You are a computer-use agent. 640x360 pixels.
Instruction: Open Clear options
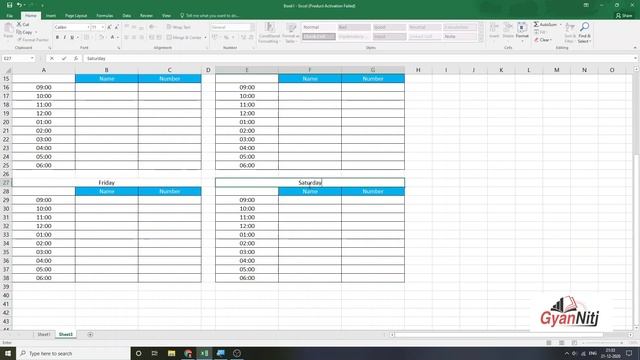(x=543, y=40)
